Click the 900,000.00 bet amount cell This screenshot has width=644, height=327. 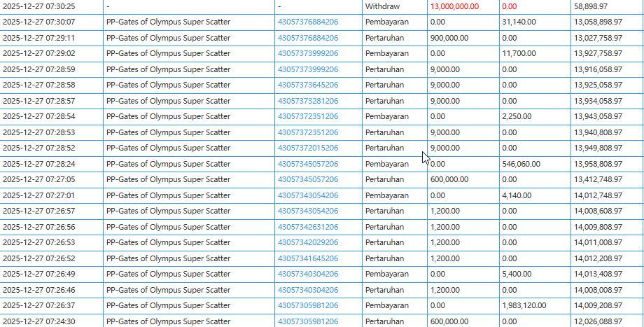pos(449,38)
